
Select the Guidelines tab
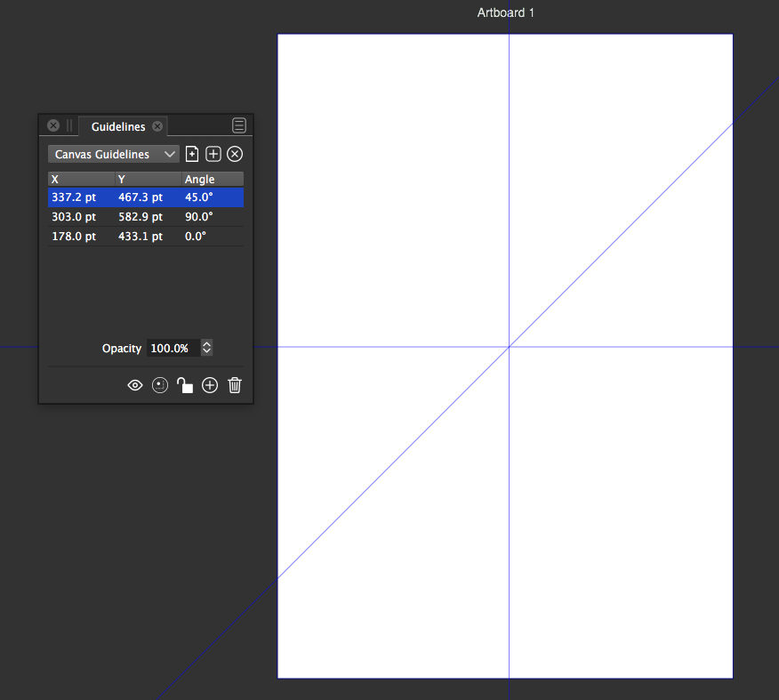coord(118,126)
